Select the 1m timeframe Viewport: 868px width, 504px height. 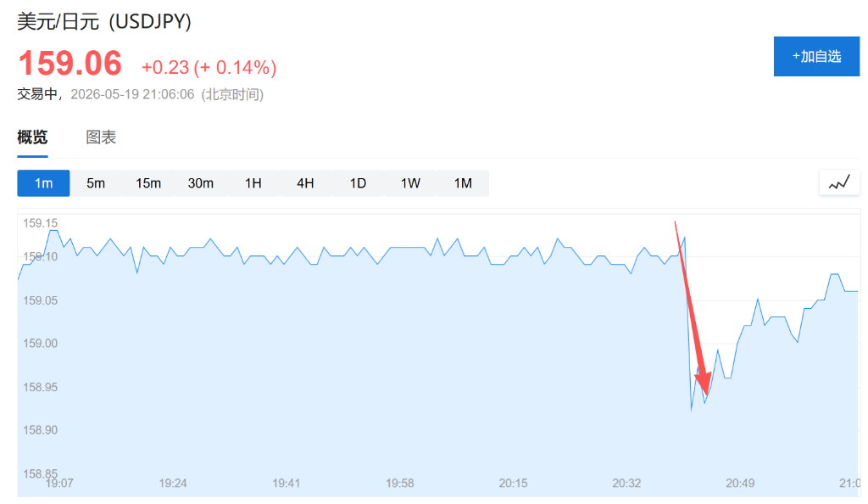pos(44,183)
